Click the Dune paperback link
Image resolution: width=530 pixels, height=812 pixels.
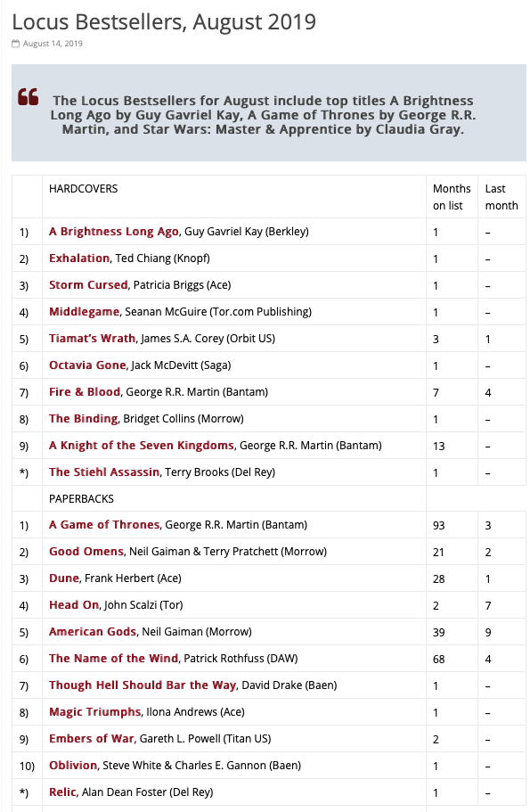pos(64,578)
